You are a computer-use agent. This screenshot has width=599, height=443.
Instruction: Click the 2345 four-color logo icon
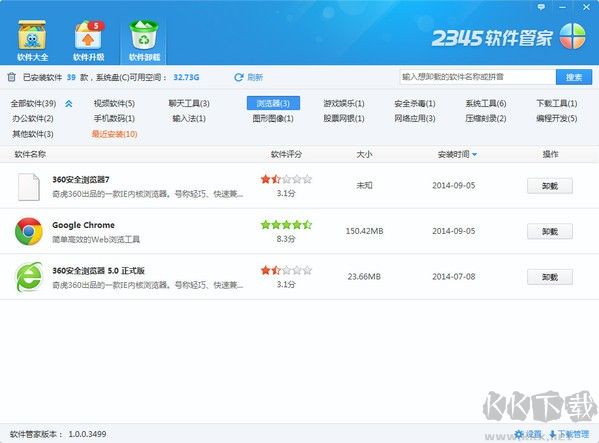pos(572,37)
